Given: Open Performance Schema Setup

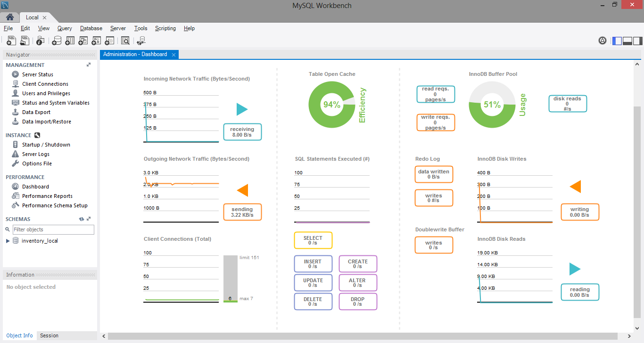Looking at the screenshot, I should (x=55, y=205).
